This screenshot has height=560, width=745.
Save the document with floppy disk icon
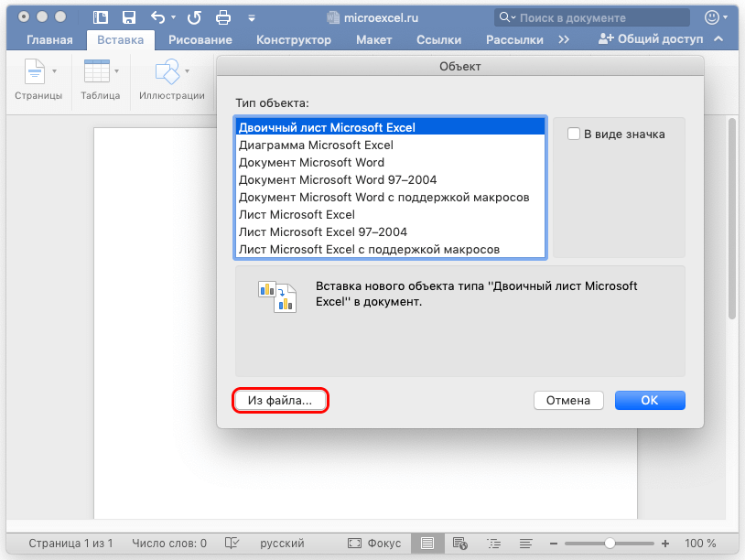point(129,17)
